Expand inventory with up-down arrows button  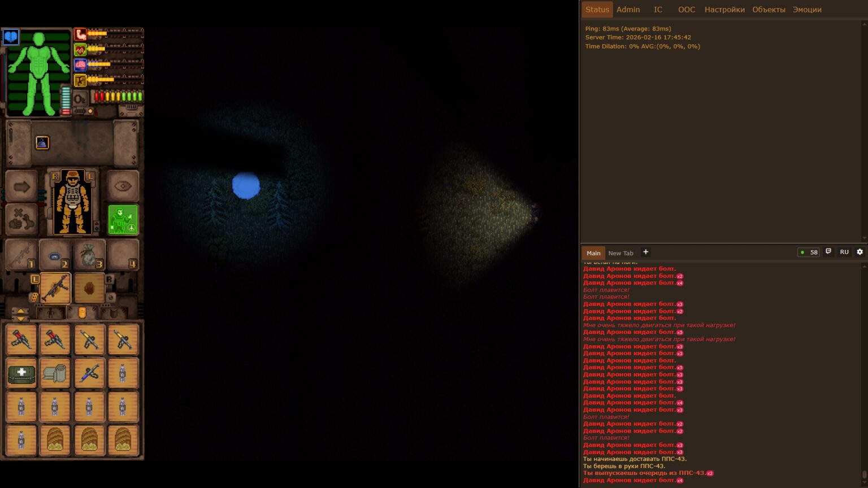(20, 313)
